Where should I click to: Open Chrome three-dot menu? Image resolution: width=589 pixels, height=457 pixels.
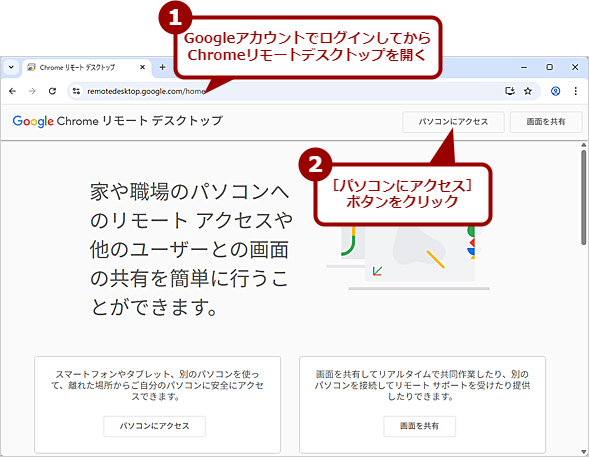pos(575,91)
